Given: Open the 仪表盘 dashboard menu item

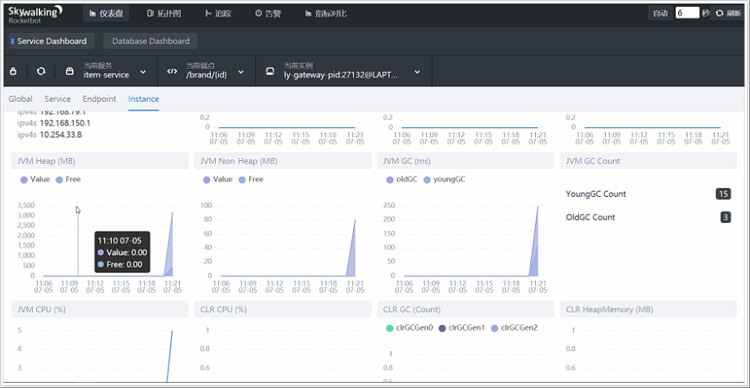Looking at the screenshot, I should click(106, 13).
